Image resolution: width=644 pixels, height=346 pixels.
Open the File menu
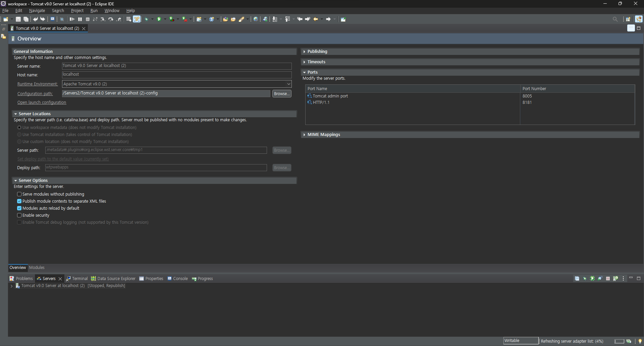pyautogui.click(x=5, y=11)
